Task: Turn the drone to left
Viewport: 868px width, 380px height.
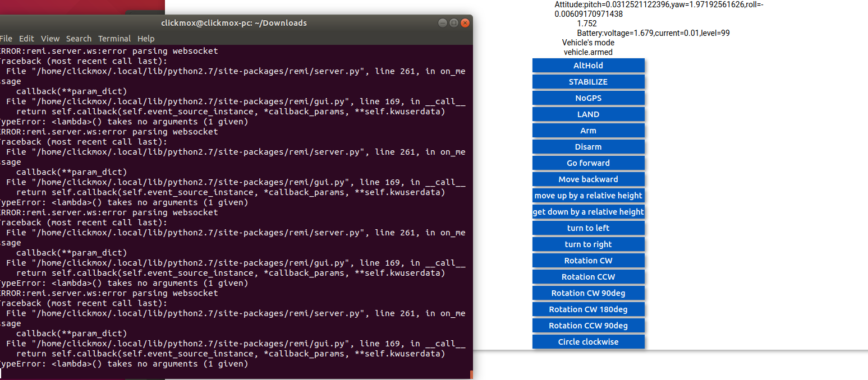Action: (x=588, y=228)
